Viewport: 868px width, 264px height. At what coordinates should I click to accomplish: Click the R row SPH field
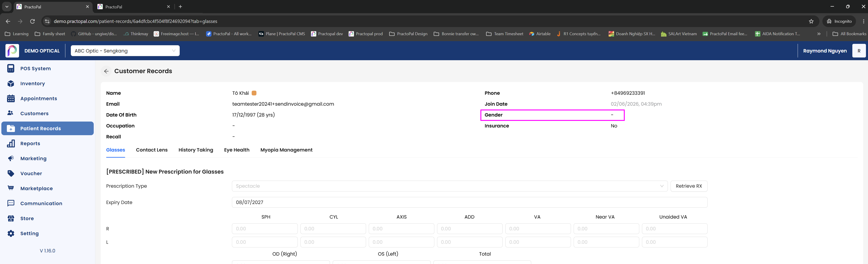tap(265, 229)
